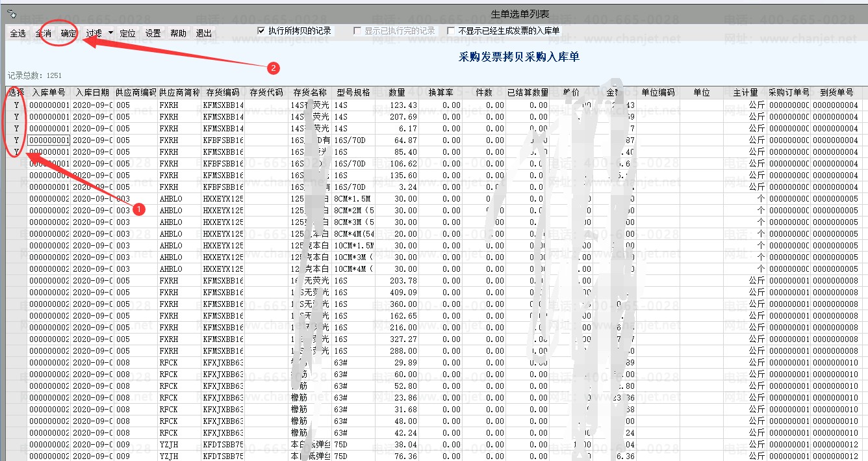
Task: Click the 件数 column header
Action: click(x=484, y=93)
